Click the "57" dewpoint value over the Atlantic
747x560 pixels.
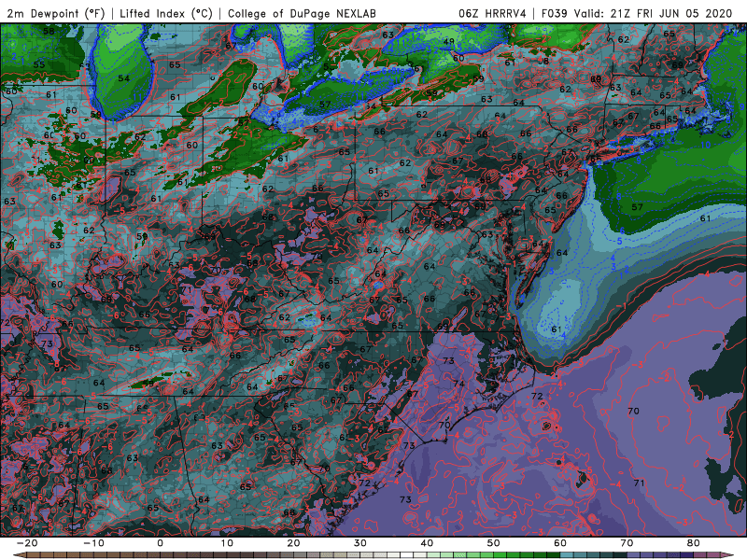pyautogui.click(x=638, y=207)
